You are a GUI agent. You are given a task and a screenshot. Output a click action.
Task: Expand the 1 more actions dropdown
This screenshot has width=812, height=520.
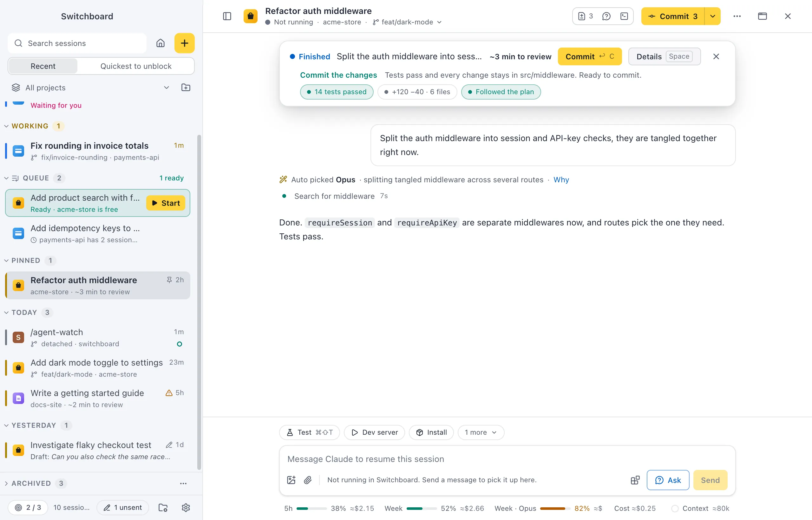[x=481, y=432]
